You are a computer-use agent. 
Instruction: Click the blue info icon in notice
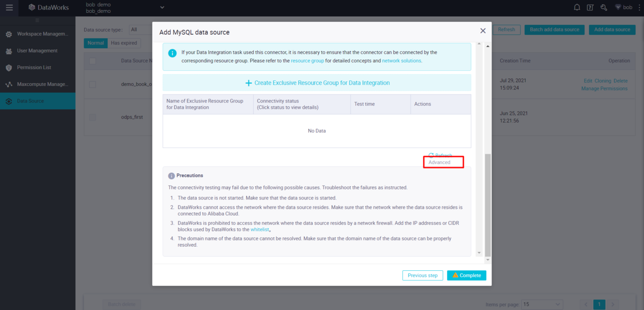click(x=172, y=53)
